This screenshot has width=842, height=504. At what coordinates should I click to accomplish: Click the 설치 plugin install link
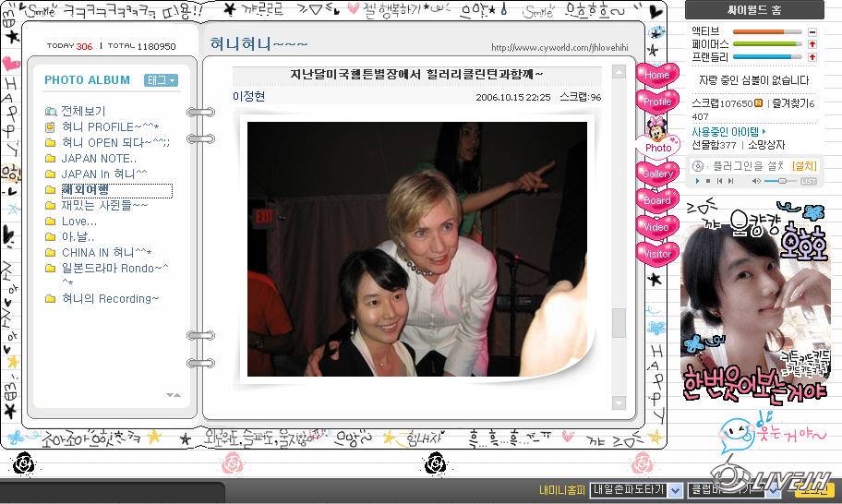tap(804, 166)
